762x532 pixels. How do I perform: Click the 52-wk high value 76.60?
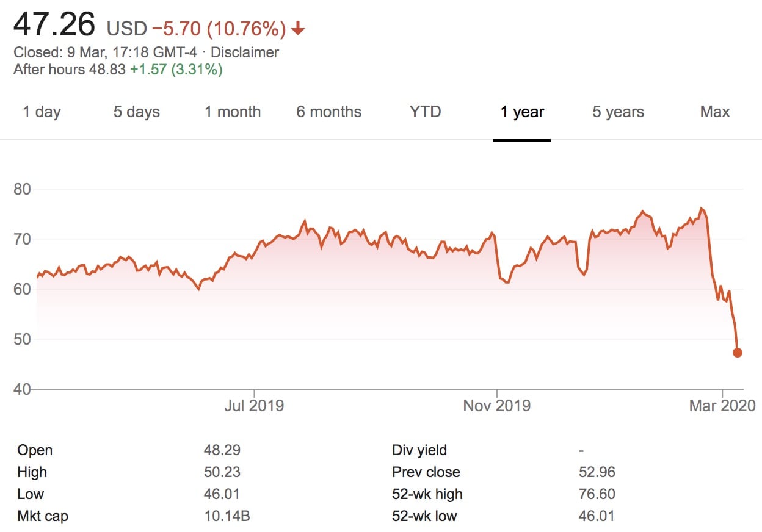pos(597,494)
